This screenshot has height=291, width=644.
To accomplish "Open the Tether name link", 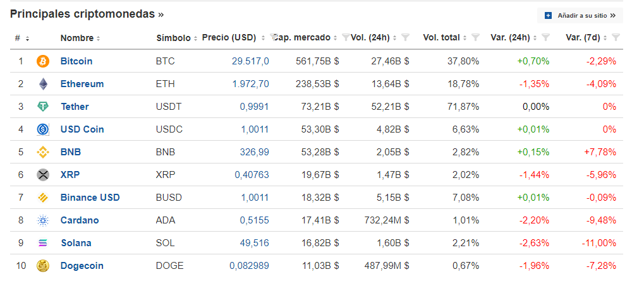I will click(x=75, y=107).
